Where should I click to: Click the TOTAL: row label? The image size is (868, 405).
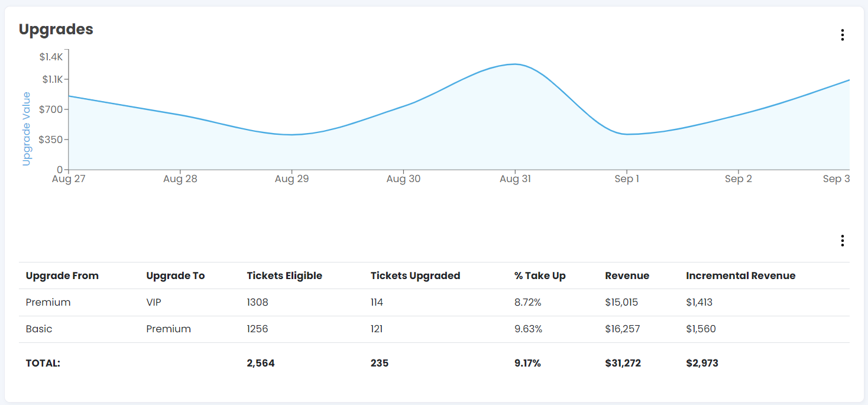[x=43, y=363]
